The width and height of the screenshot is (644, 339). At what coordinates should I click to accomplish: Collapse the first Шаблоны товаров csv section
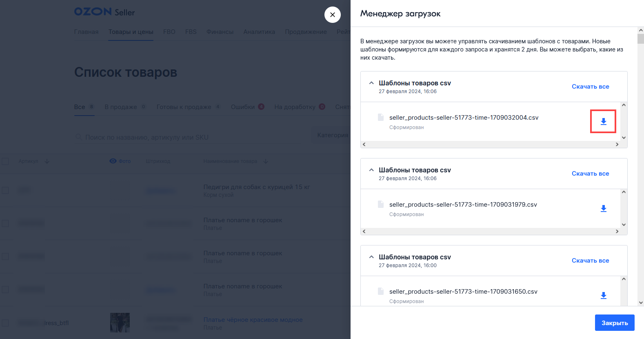point(371,83)
